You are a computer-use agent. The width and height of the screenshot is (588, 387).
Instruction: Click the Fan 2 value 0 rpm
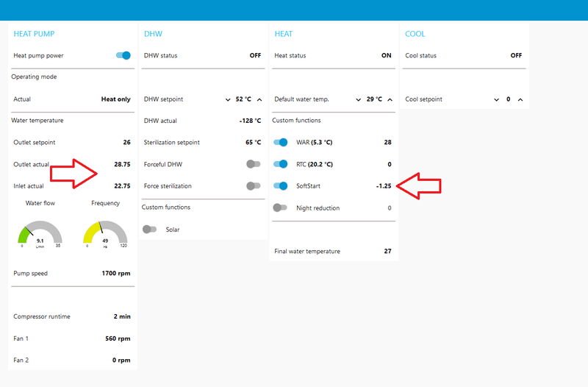[121, 361]
